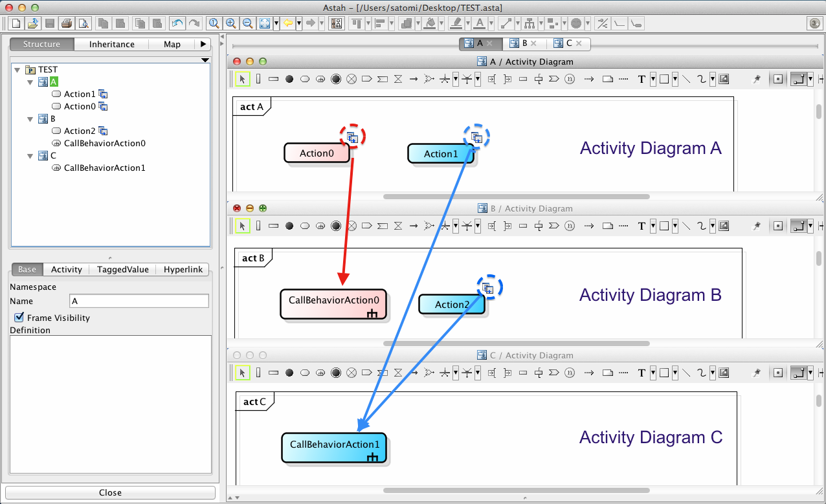Toggle the Frame Visibility checkbox
Image resolution: width=826 pixels, height=504 pixels.
tap(19, 318)
